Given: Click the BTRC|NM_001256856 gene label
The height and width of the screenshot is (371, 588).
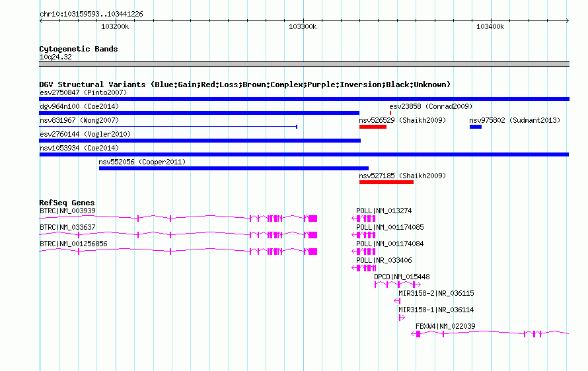Looking at the screenshot, I should pyautogui.click(x=73, y=244).
